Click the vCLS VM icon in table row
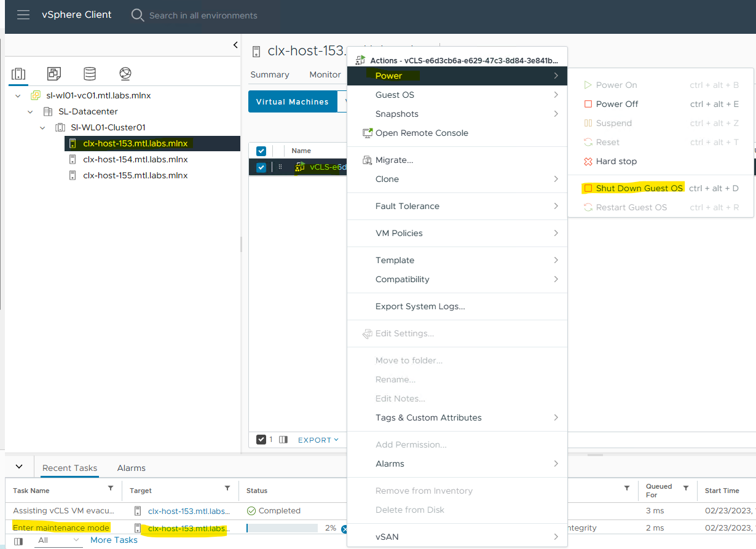Viewport: 756px width, 549px height. 300,167
